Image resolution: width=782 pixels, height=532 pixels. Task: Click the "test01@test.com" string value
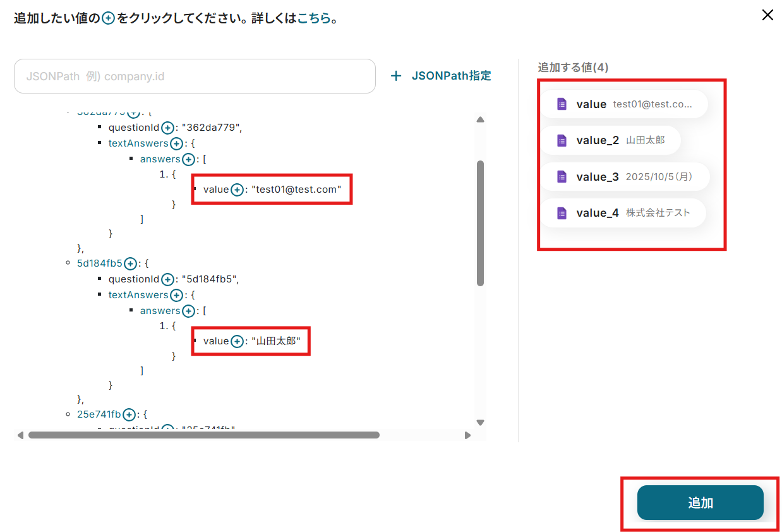[296, 190]
